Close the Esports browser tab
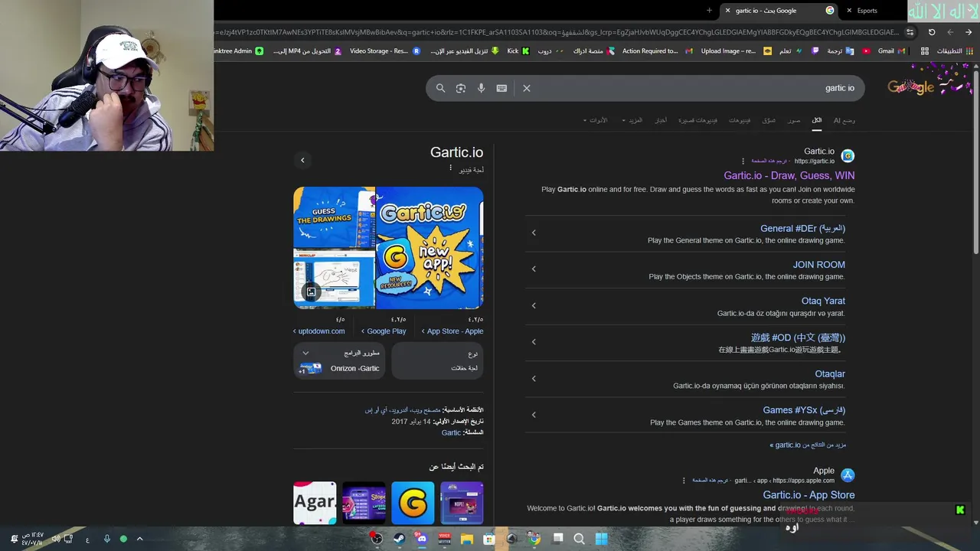Viewport: 980px width, 551px height. (849, 11)
